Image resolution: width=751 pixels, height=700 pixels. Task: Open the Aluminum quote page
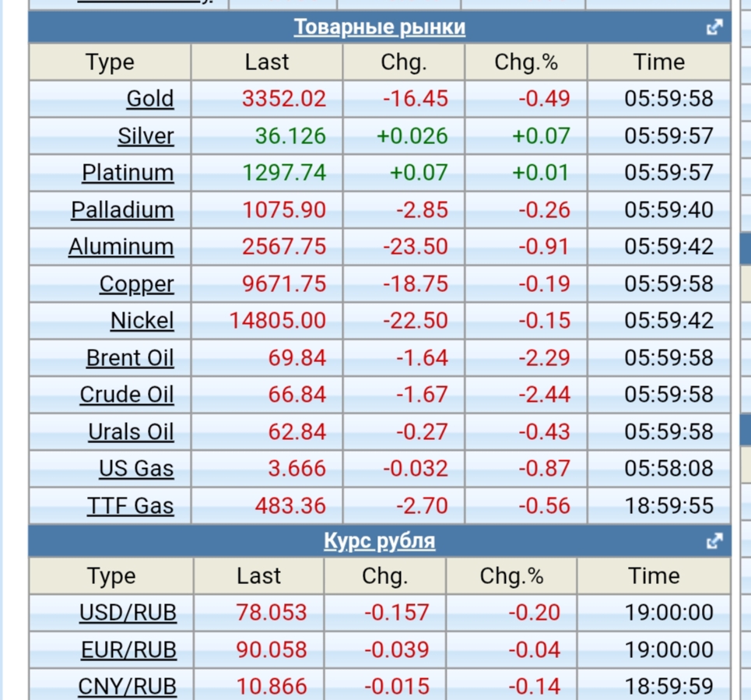pos(121,247)
